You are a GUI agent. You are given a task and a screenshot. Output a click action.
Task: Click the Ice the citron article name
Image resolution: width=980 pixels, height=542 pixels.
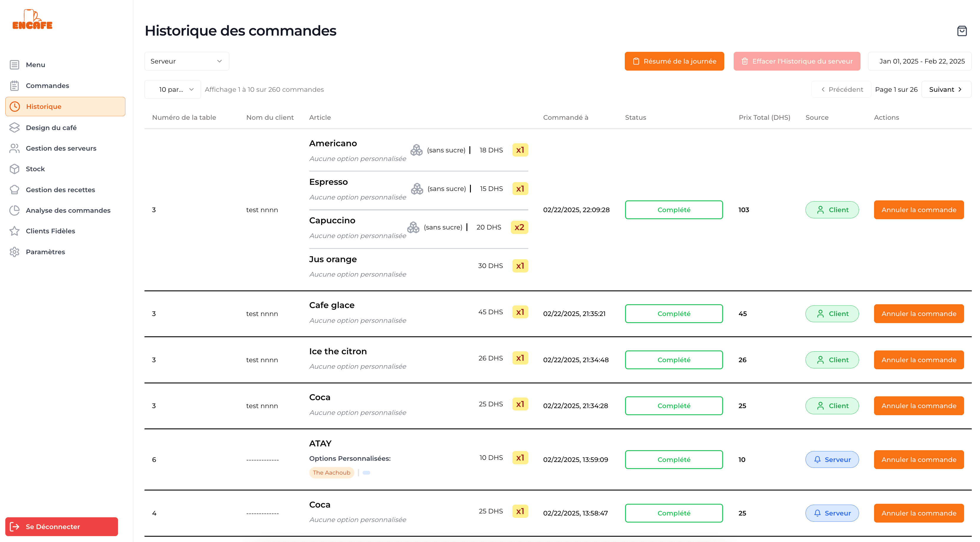(338, 351)
